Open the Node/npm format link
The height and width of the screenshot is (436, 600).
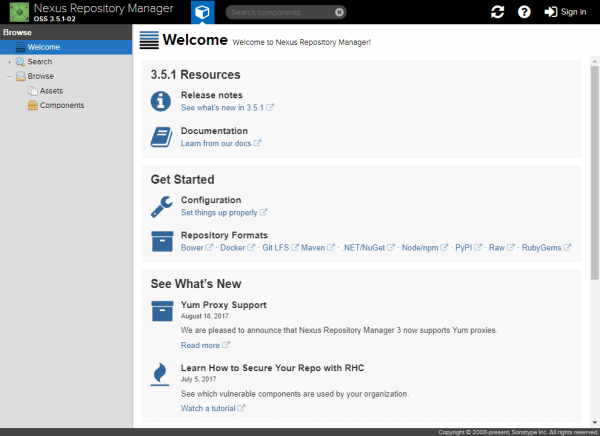(424, 248)
